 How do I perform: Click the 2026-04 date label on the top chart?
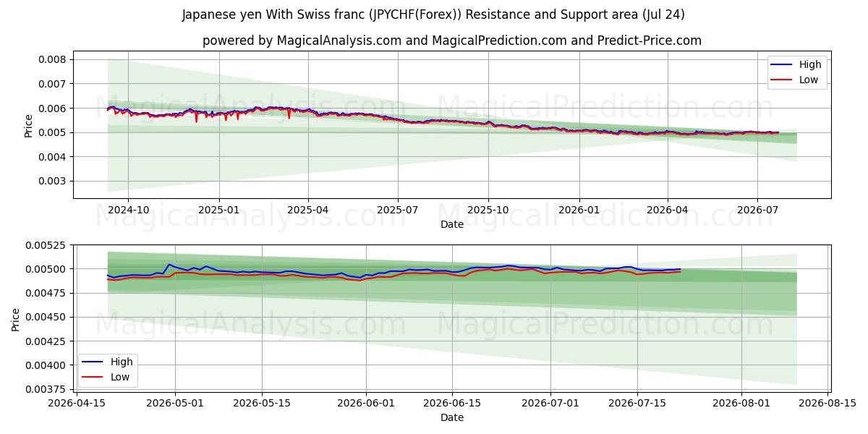[668, 210]
